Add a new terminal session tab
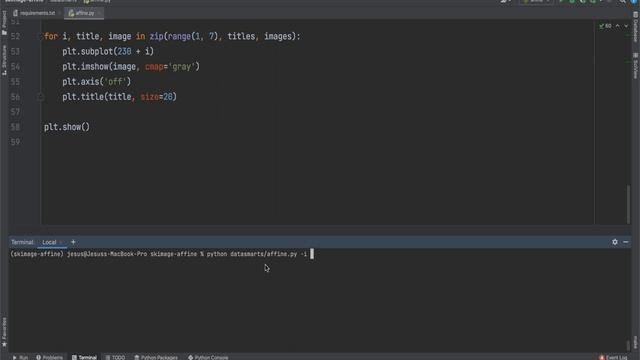640x360 pixels. (x=73, y=242)
